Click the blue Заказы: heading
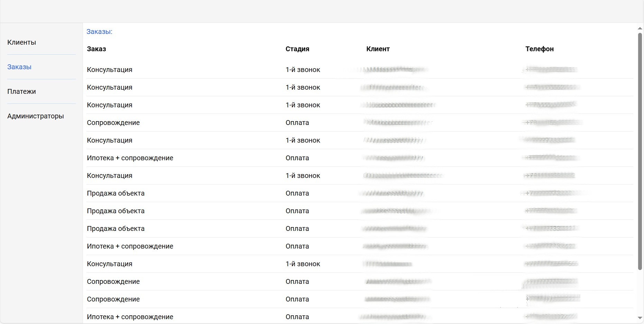Image resolution: width=644 pixels, height=324 pixels. [99, 31]
